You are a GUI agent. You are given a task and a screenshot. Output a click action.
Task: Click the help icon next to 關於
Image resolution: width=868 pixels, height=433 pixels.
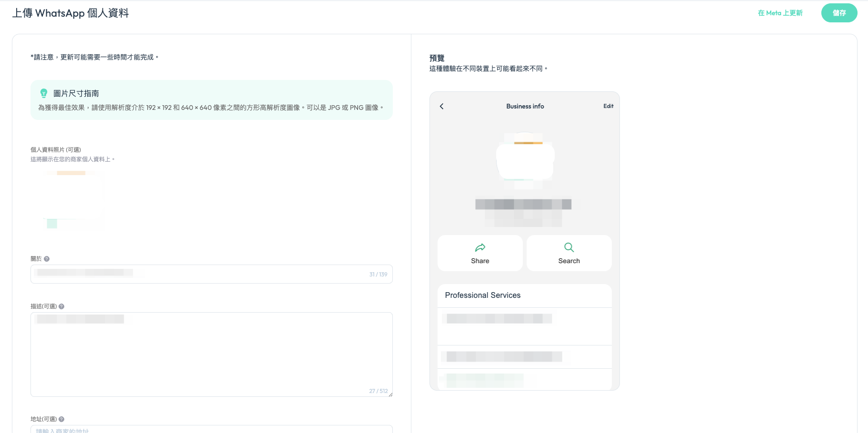click(x=47, y=259)
